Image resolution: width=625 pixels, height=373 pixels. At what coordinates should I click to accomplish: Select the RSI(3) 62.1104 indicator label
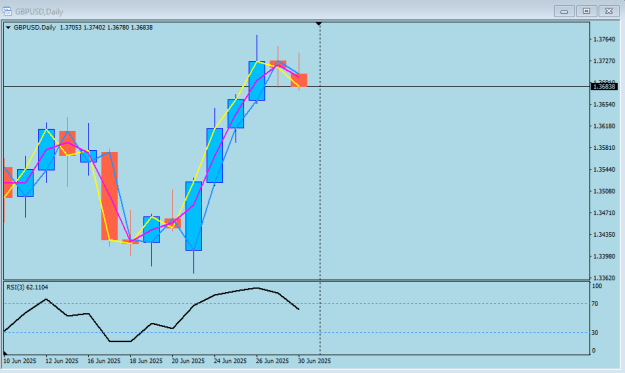[27, 287]
